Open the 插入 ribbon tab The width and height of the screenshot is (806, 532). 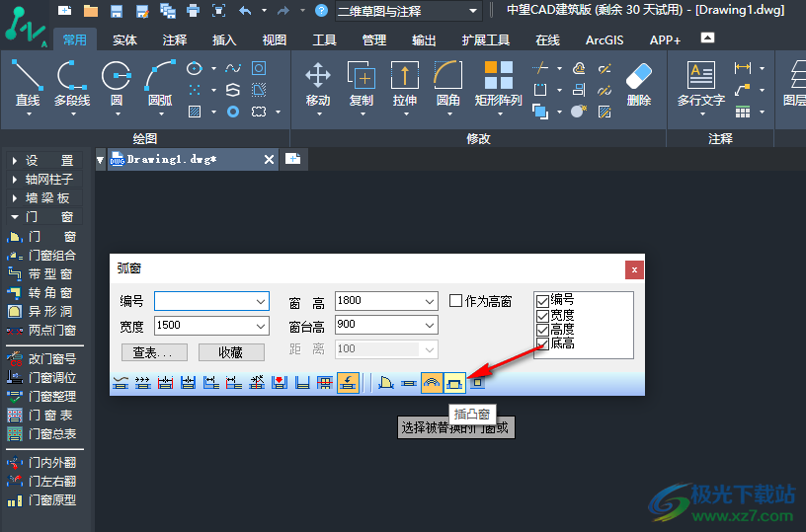click(224, 40)
